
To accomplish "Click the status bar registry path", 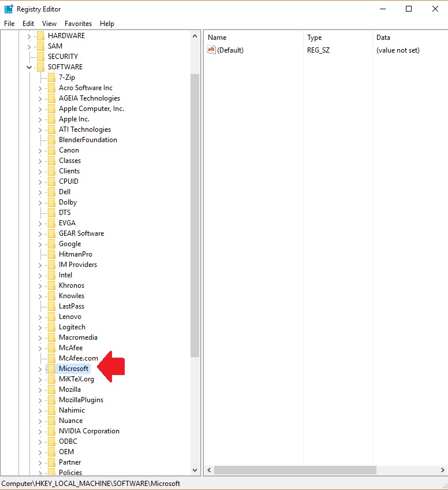I will (91, 484).
